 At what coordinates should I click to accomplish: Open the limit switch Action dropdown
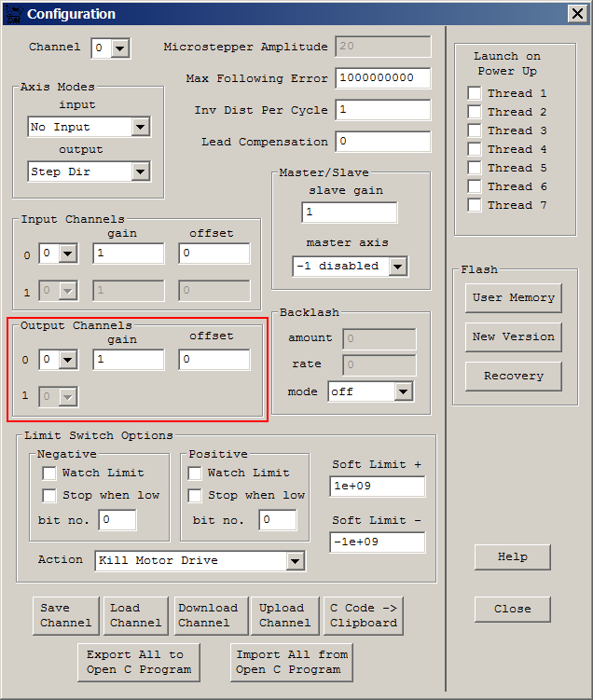click(x=295, y=561)
